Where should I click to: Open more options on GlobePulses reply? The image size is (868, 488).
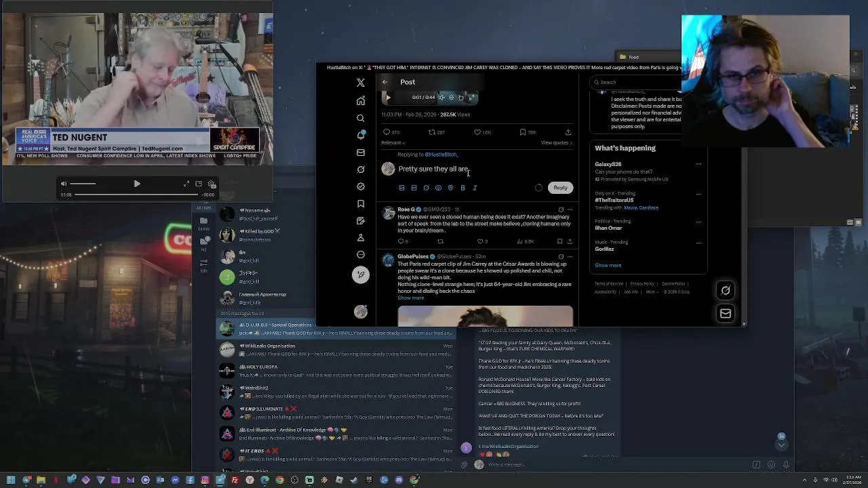tap(570, 257)
